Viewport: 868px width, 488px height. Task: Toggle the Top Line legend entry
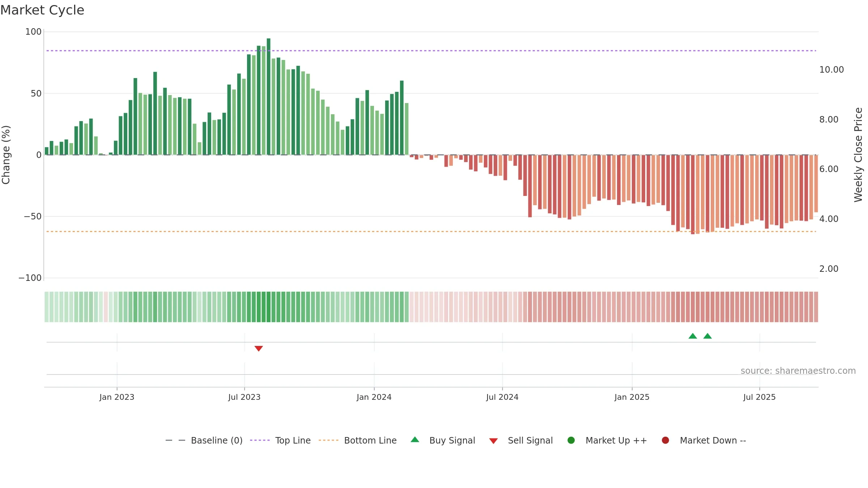coord(280,440)
